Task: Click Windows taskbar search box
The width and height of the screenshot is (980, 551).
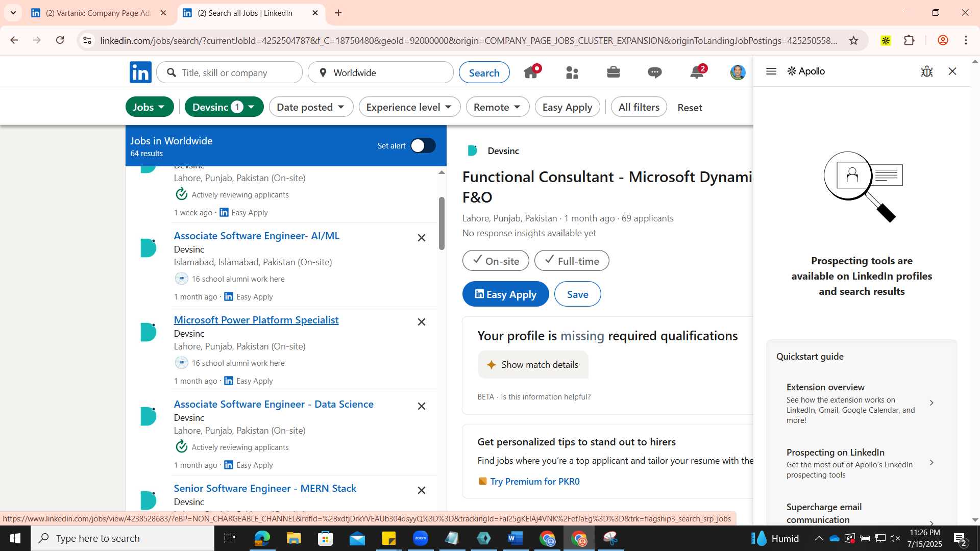Action: (122, 538)
